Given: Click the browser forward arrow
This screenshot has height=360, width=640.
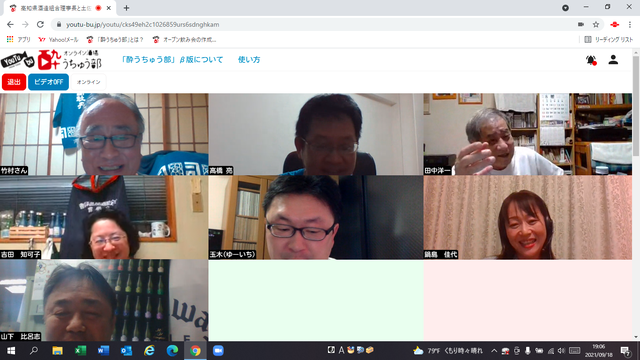Looking at the screenshot, I should point(25,24).
